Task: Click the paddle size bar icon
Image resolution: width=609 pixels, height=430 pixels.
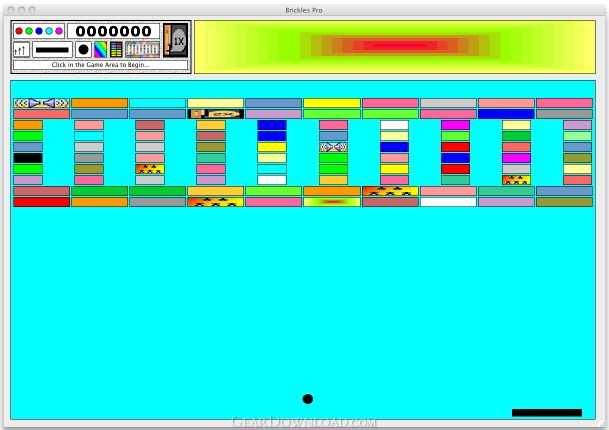Action: coord(52,50)
